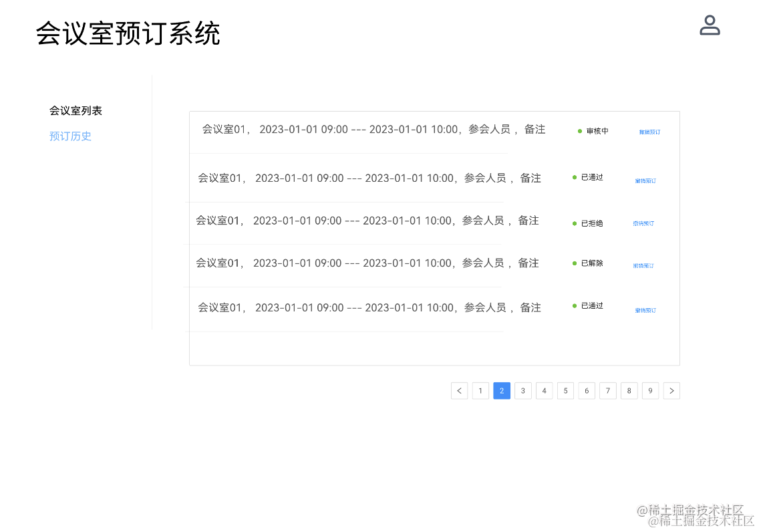
Task: Switch to page 4 of results
Action: (x=545, y=391)
